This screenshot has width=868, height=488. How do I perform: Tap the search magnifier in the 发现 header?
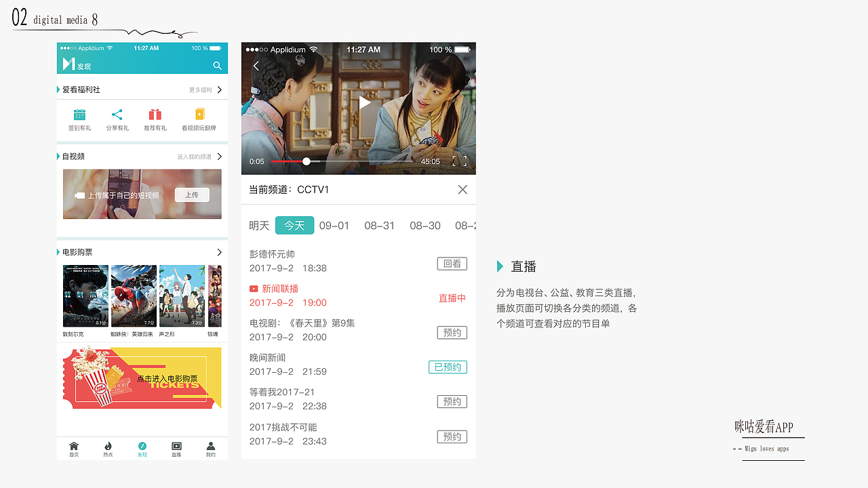(217, 66)
